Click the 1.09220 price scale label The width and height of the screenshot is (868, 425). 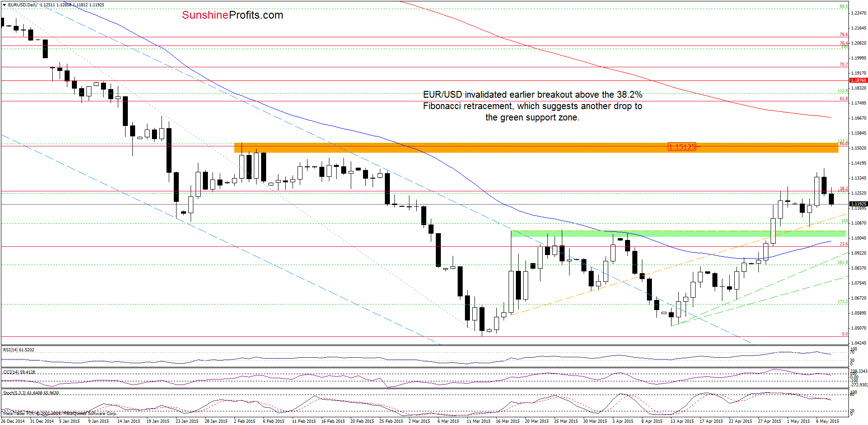[859, 253]
